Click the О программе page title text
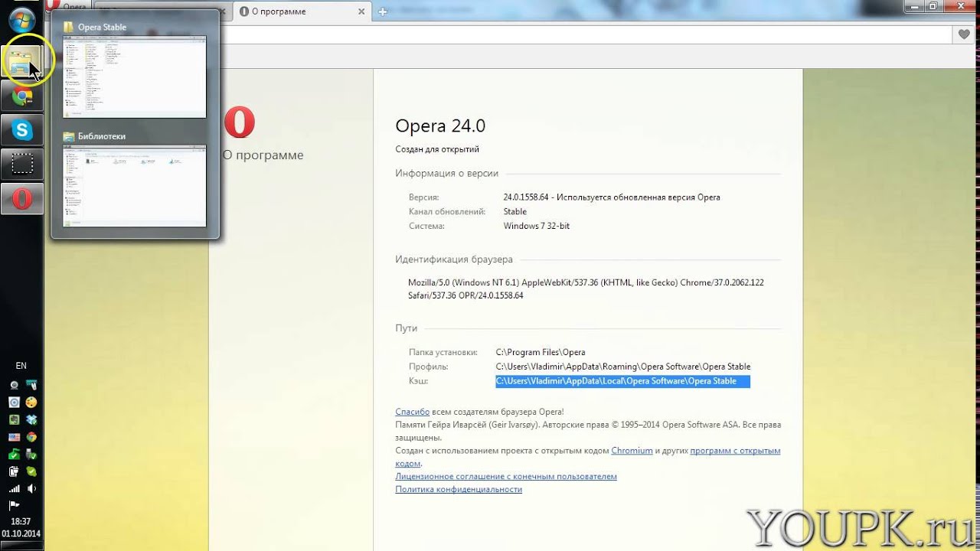Image resolution: width=980 pixels, height=551 pixels. pyautogui.click(x=263, y=155)
